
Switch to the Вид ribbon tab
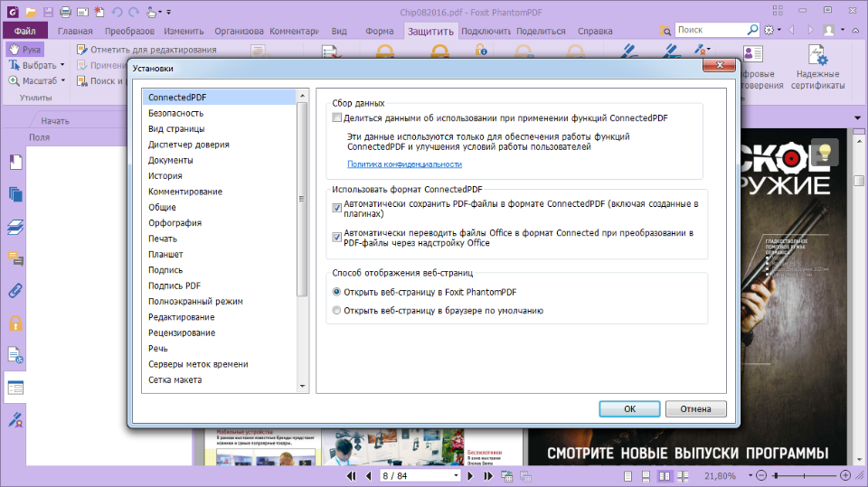click(339, 31)
